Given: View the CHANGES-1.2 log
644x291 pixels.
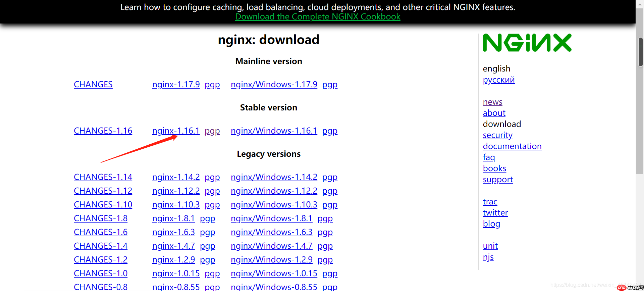Looking at the screenshot, I should click(x=101, y=259).
